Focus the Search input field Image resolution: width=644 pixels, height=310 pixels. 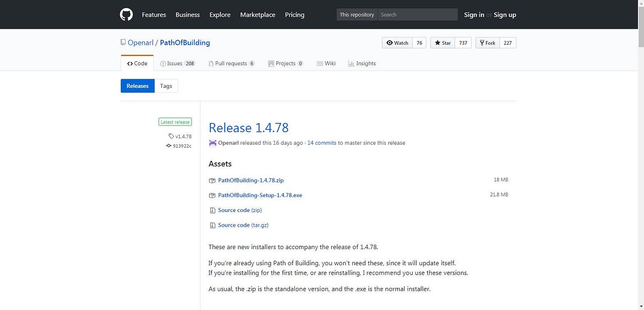point(418,15)
